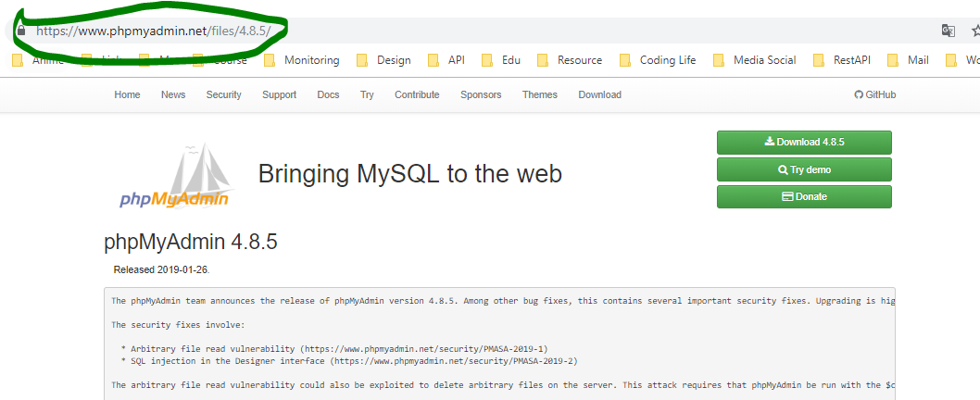Expand the Resource bookmark folder
Image resolution: width=980 pixels, height=400 pixels.
coord(571,60)
